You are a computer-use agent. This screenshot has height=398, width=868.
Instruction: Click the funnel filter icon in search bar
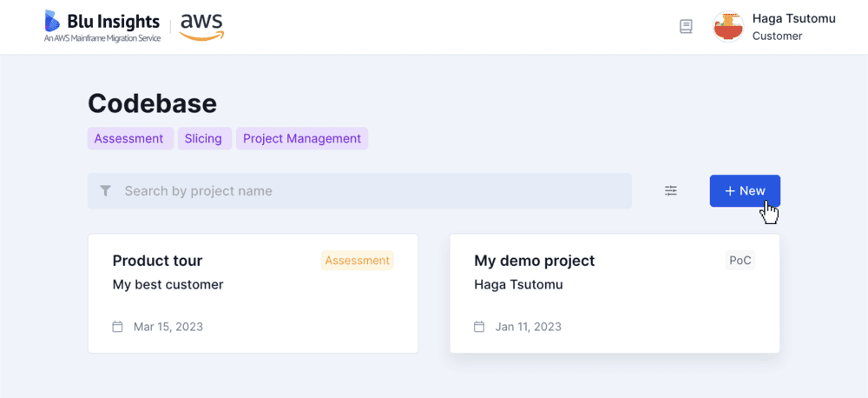(106, 191)
